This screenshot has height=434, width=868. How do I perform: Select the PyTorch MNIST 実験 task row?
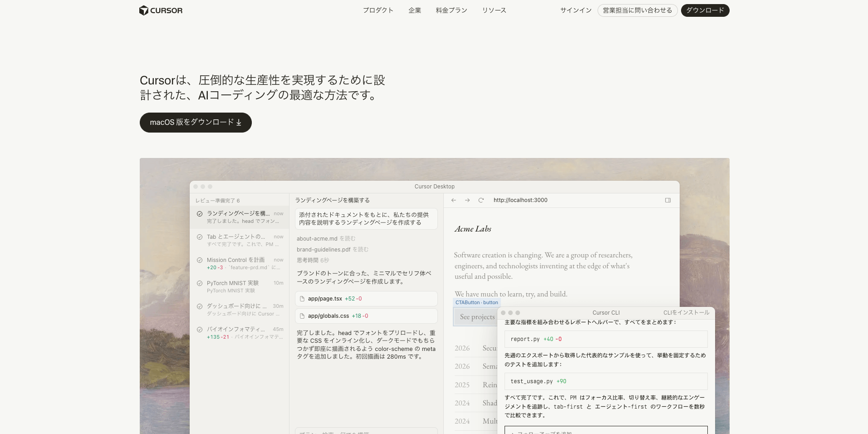click(240, 286)
